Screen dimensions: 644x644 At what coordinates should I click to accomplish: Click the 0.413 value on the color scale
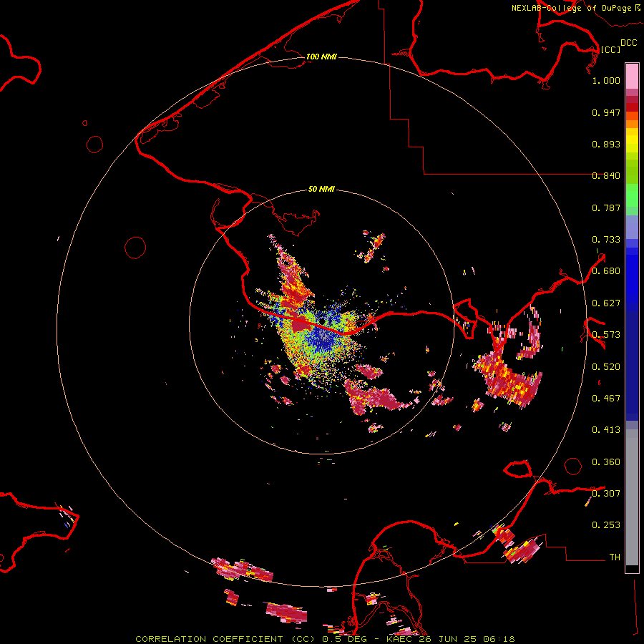pos(606,430)
